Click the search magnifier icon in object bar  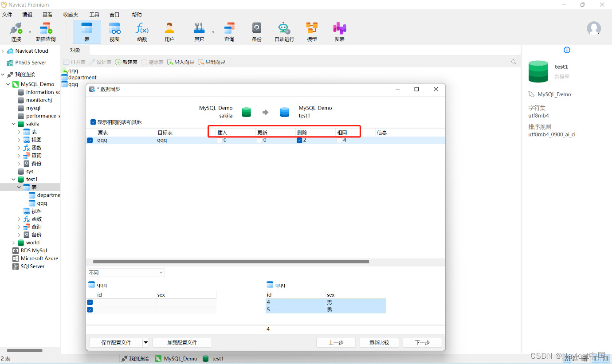pos(514,62)
